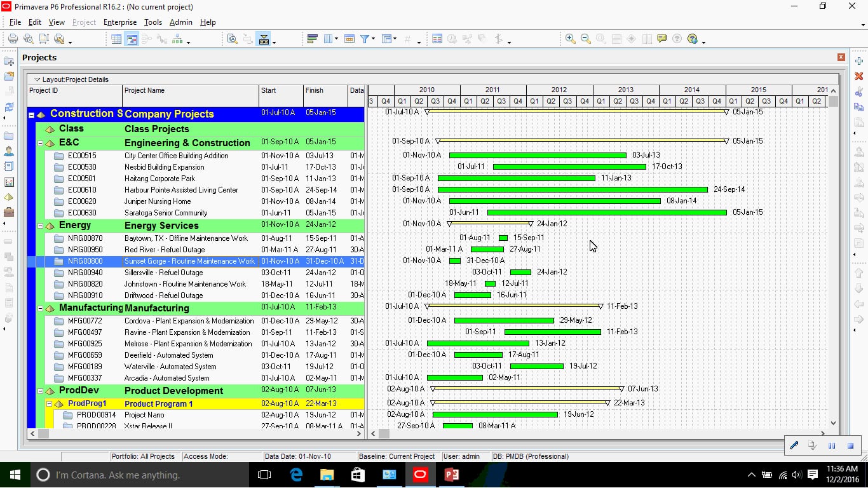Open the Tools menu
This screenshot has height=488, width=868.
(153, 22)
